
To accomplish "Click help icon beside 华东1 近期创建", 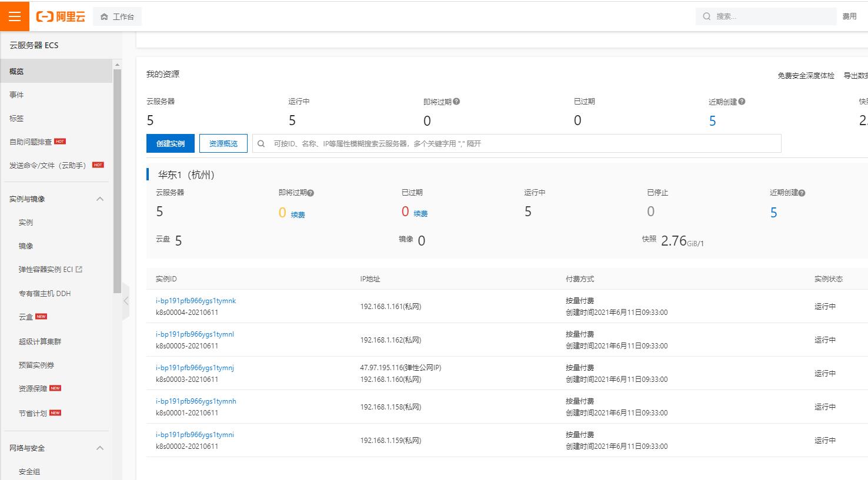I will pyautogui.click(x=802, y=193).
